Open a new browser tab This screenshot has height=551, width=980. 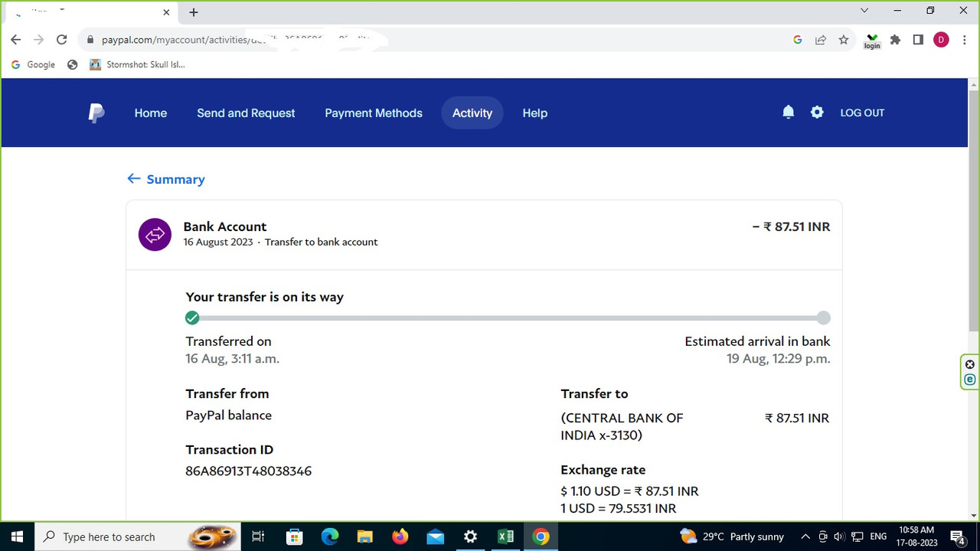tap(194, 12)
